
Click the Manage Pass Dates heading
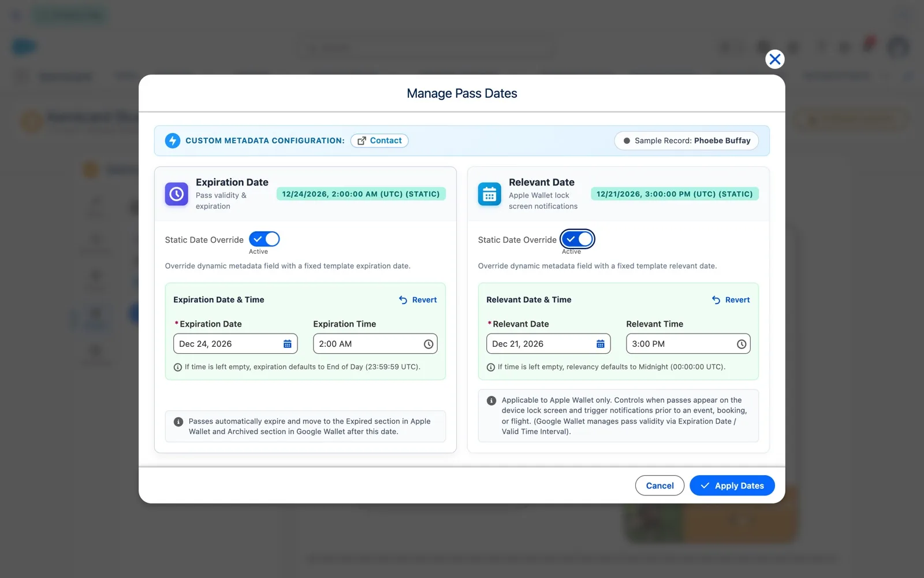[x=462, y=93]
